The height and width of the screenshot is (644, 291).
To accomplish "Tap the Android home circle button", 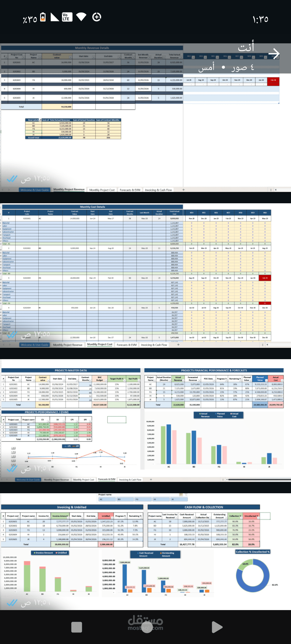I will (x=147, y=627).
